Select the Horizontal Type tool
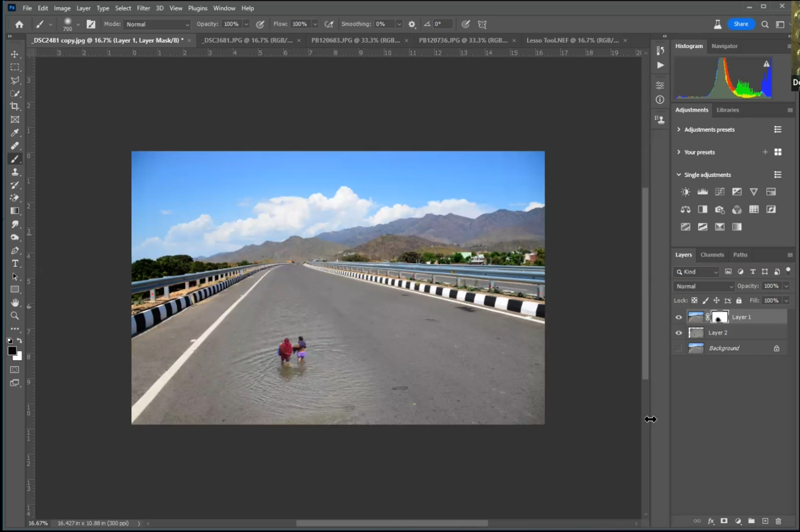 tap(15, 264)
